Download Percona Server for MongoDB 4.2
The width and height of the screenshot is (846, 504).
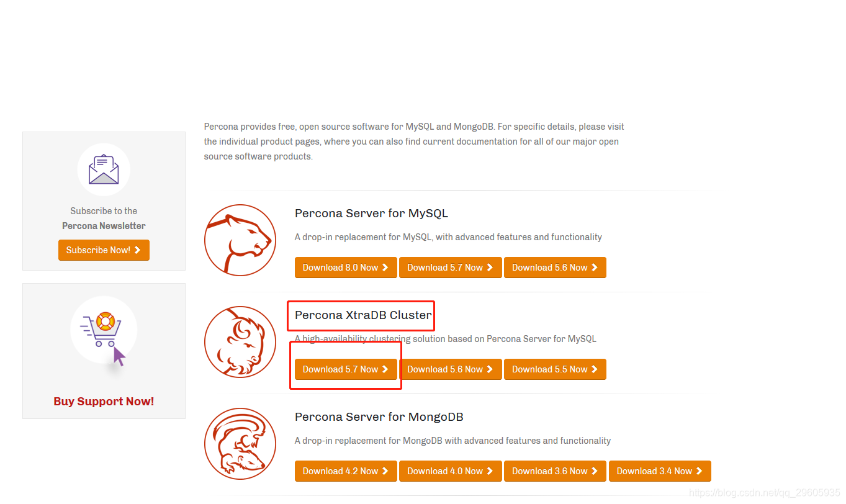[x=346, y=471]
